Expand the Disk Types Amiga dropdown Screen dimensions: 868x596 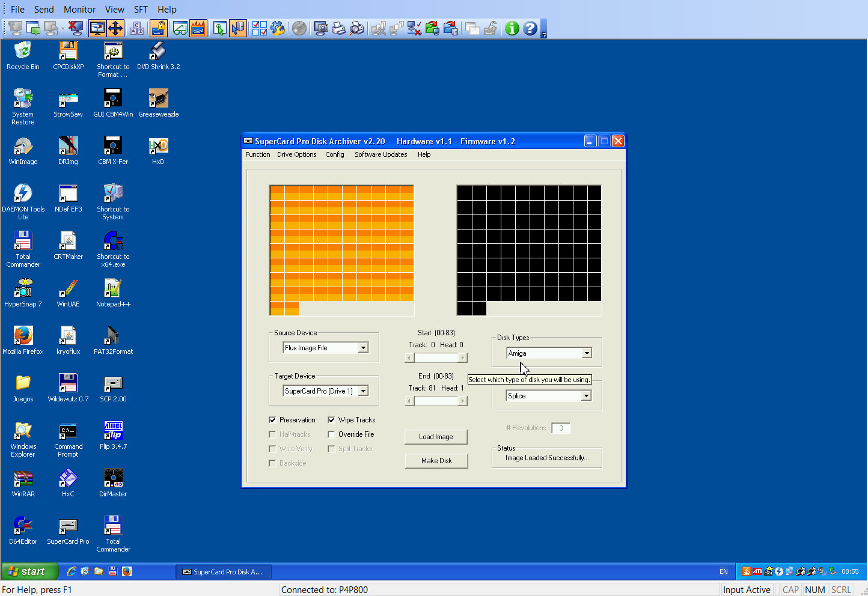click(587, 353)
